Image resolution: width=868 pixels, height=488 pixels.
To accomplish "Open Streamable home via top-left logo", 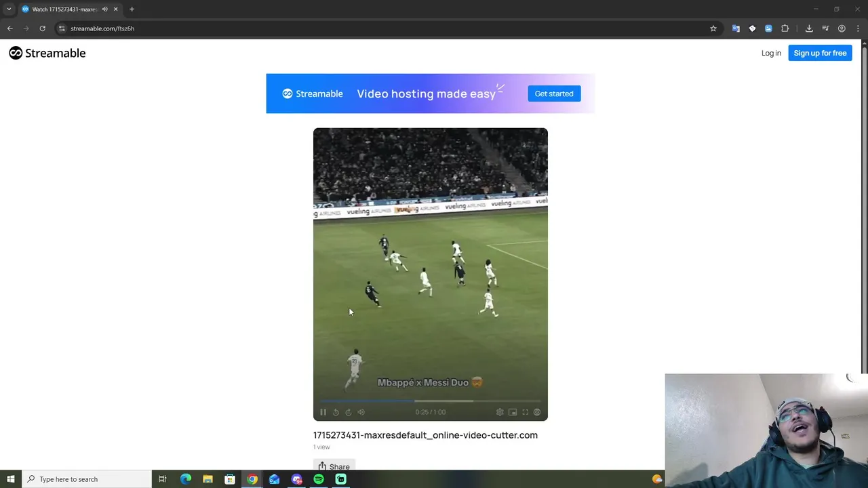I will 47,53.
